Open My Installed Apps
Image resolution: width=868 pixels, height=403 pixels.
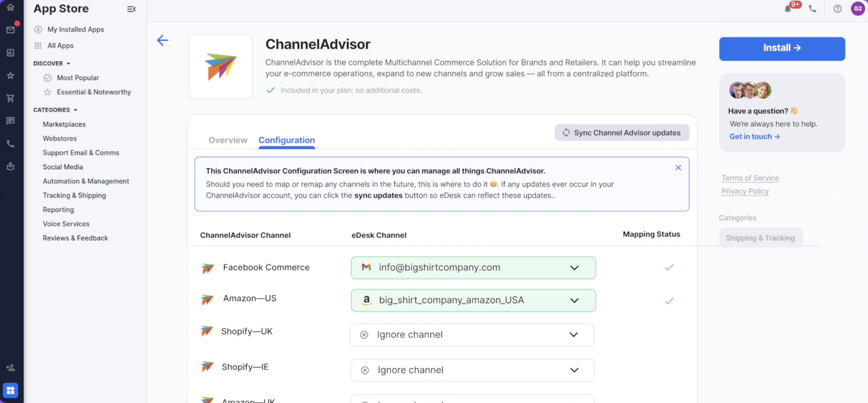(x=76, y=29)
